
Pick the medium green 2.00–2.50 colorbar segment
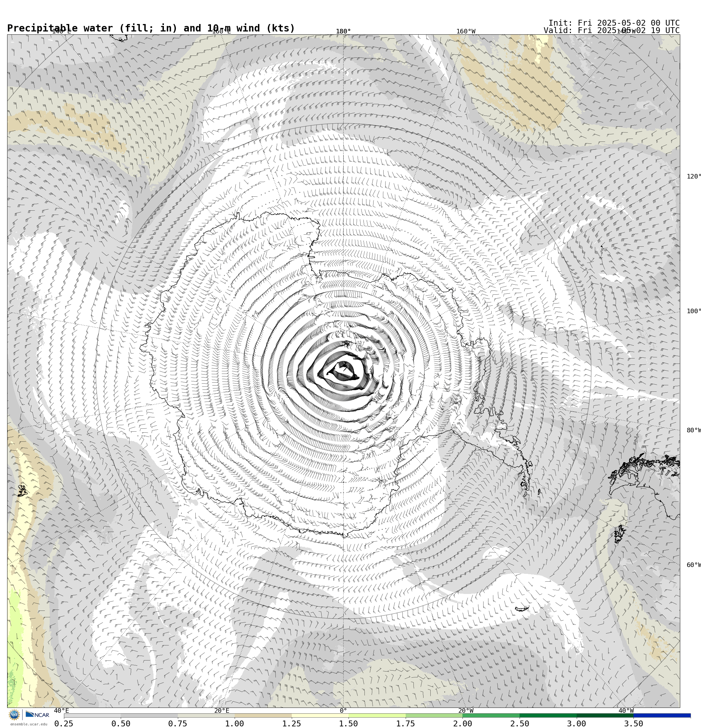(x=491, y=715)
